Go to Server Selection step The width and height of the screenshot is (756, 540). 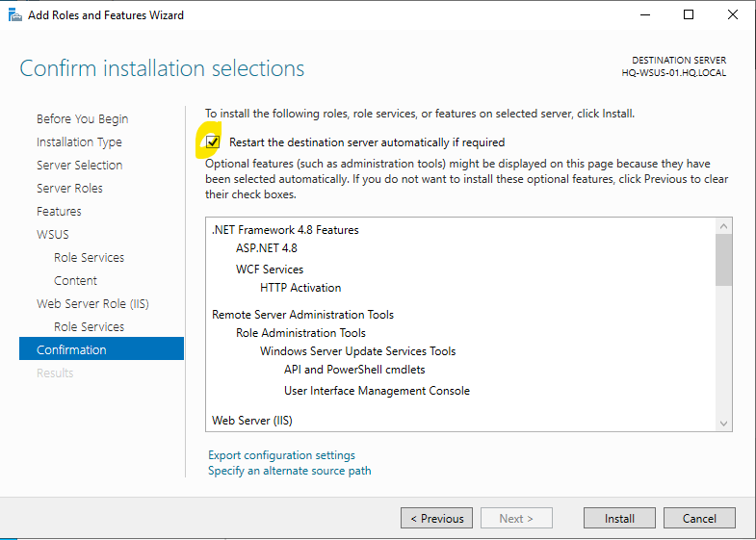click(79, 166)
